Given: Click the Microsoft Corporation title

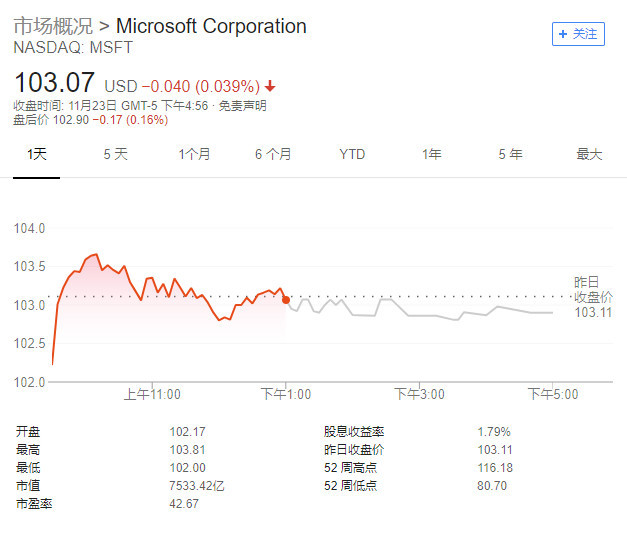Looking at the screenshot, I should coord(211,26).
